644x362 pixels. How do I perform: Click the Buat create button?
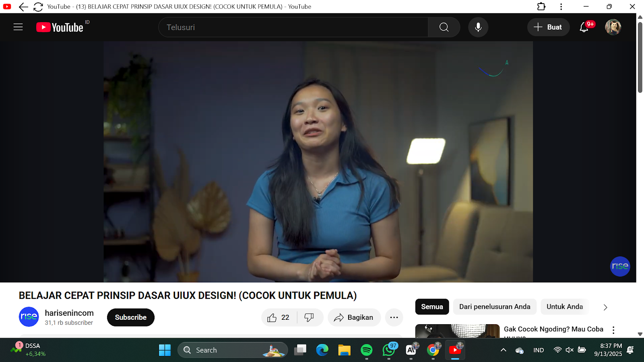coord(548,27)
